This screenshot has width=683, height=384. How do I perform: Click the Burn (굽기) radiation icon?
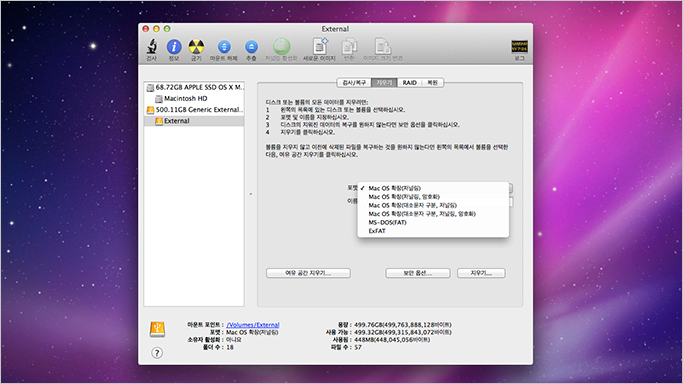pyautogui.click(x=196, y=47)
